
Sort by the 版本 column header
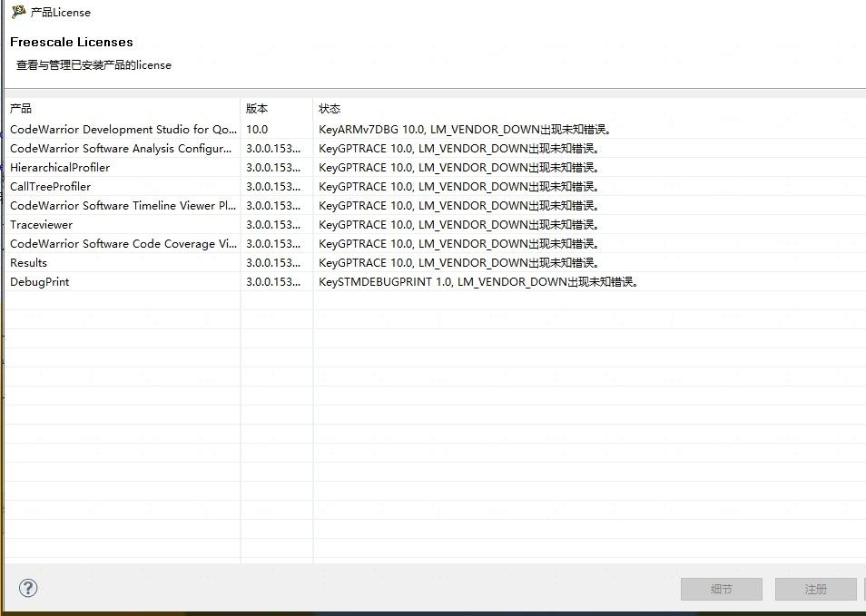(277, 109)
